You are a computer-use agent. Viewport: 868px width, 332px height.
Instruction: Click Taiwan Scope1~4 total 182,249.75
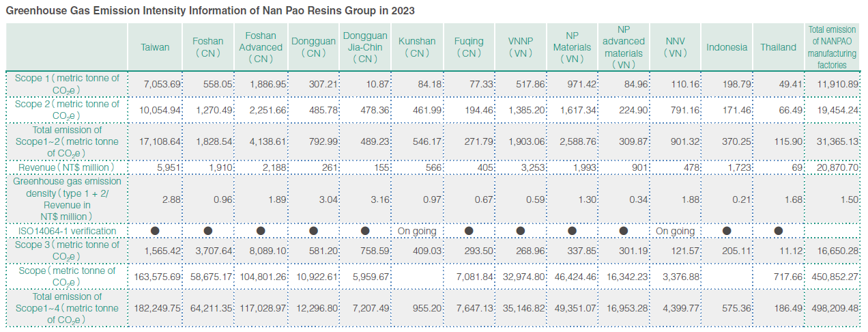158,308
